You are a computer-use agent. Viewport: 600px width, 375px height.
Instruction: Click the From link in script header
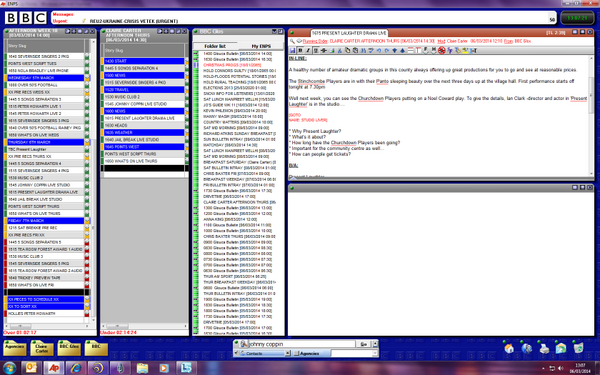(508, 41)
